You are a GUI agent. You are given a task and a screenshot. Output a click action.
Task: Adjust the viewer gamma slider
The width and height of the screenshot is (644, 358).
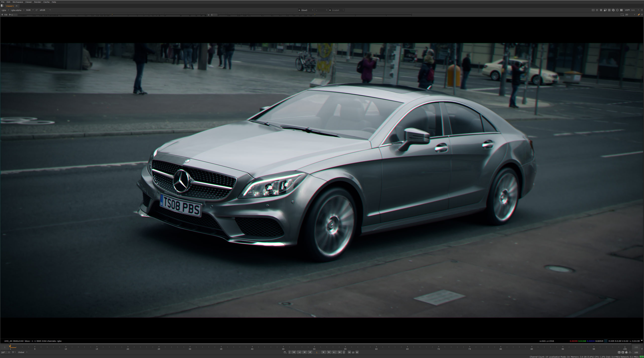[x=314, y=15]
